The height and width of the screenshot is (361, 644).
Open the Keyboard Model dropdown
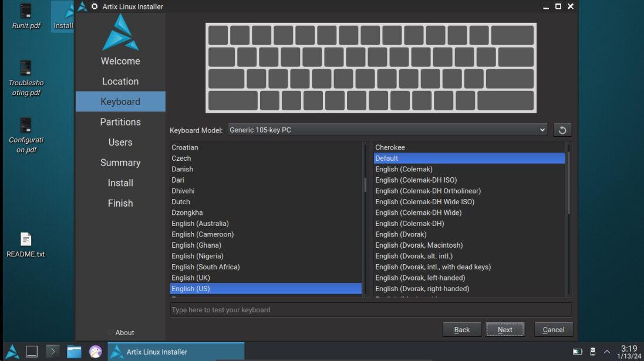click(387, 130)
